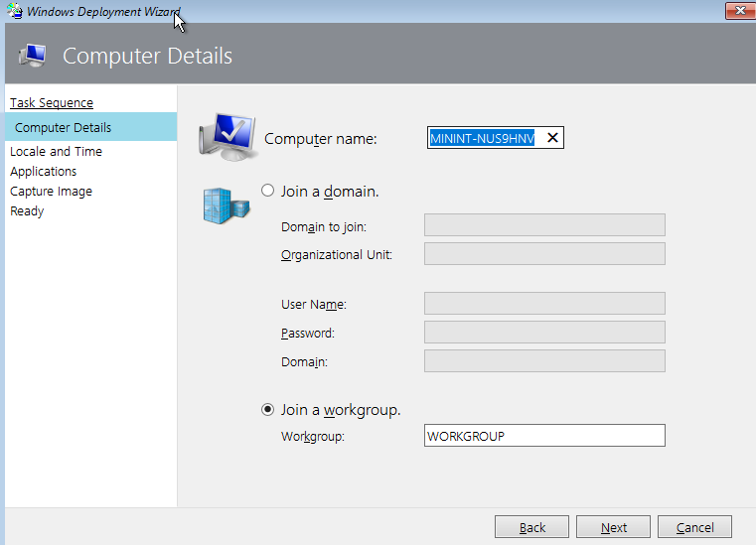Viewport: 756px width, 545px height.
Task: Click the Windows Deployment Wizard title bar icon
Action: pos(15,11)
